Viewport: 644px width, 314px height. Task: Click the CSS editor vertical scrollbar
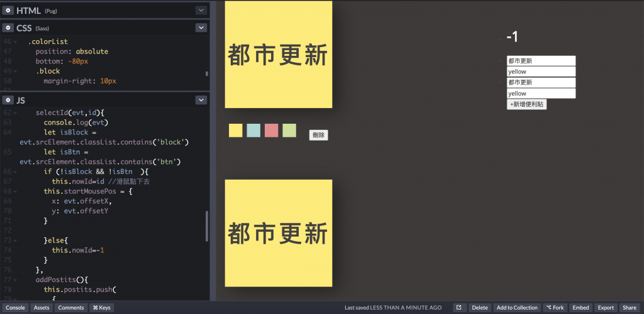coord(206,73)
